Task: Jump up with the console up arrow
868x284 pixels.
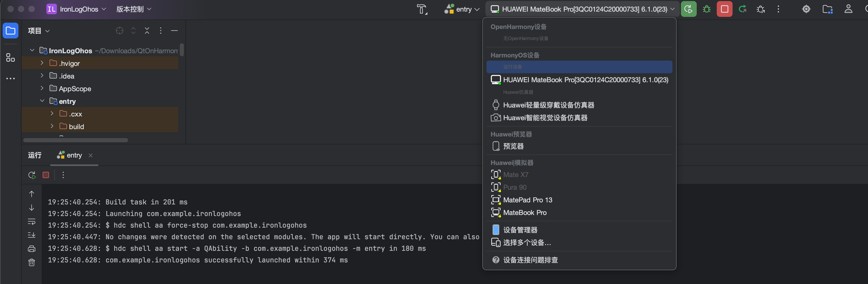Action: pyautogui.click(x=32, y=194)
